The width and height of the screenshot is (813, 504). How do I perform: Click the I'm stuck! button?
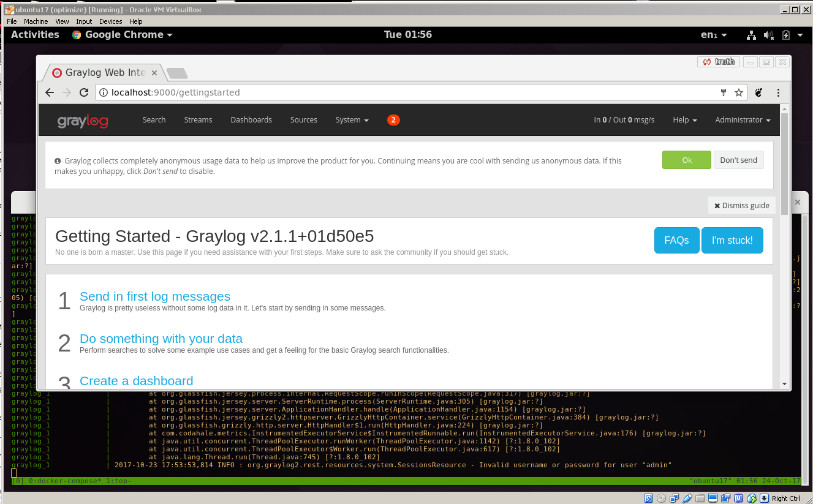pyautogui.click(x=732, y=240)
